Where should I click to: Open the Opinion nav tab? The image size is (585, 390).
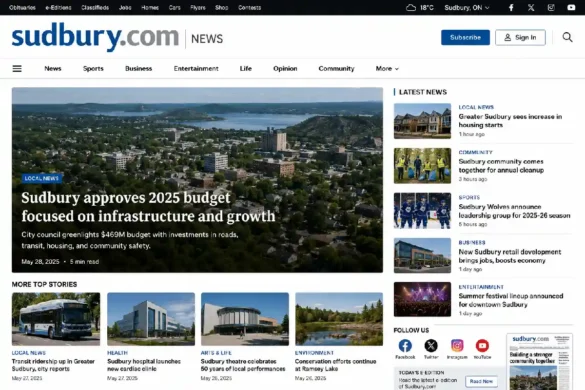[x=285, y=69]
